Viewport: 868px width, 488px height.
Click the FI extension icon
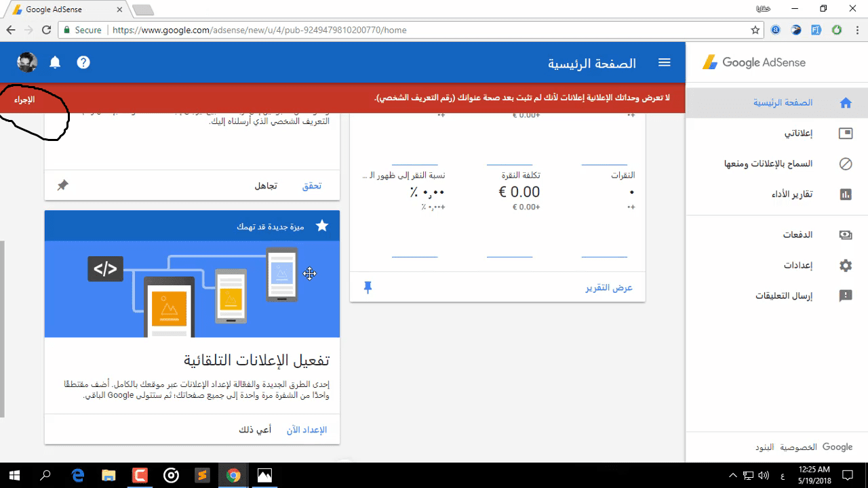pyautogui.click(x=816, y=30)
